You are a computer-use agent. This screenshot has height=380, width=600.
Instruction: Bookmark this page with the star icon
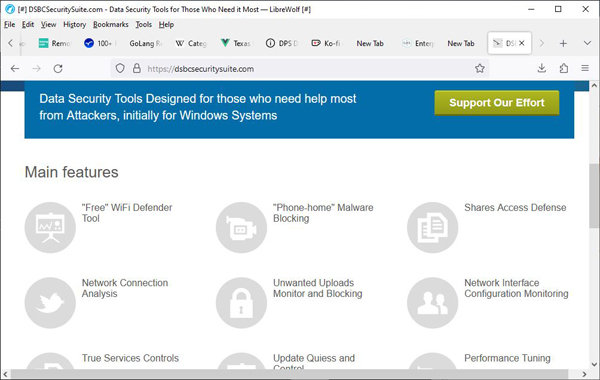click(479, 68)
